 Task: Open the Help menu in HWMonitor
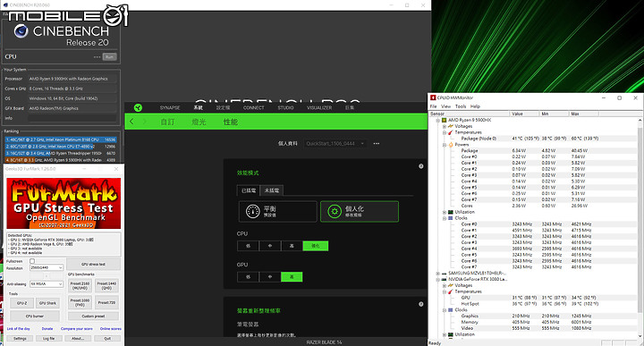[x=475, y=106]
